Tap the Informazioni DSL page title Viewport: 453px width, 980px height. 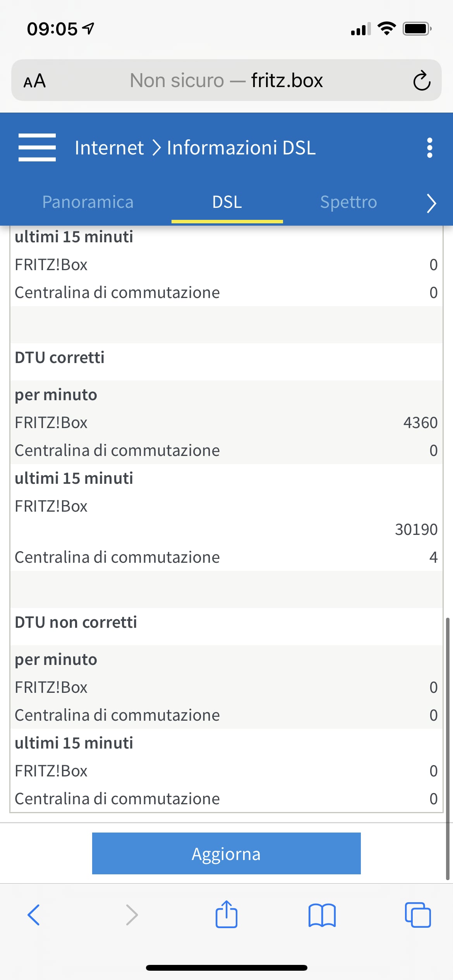point(241,148)
